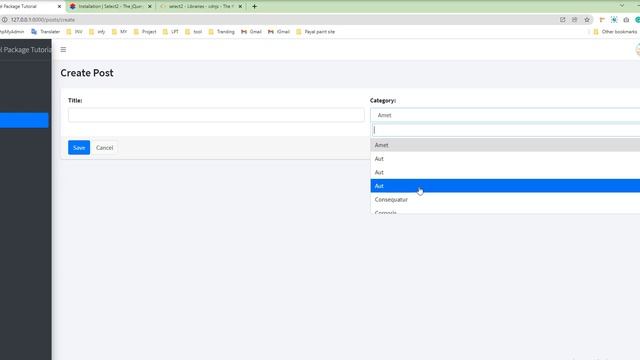Click the site information icon in address bar

(4, 20)
